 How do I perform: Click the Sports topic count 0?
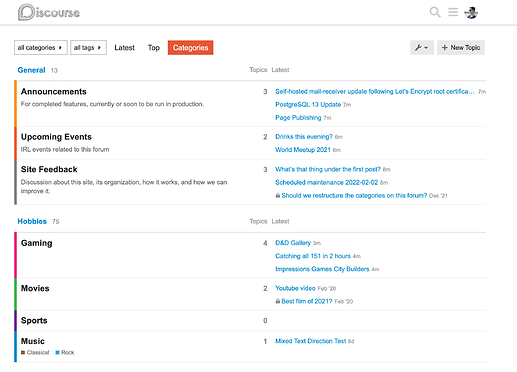click(x=265, y=321)
